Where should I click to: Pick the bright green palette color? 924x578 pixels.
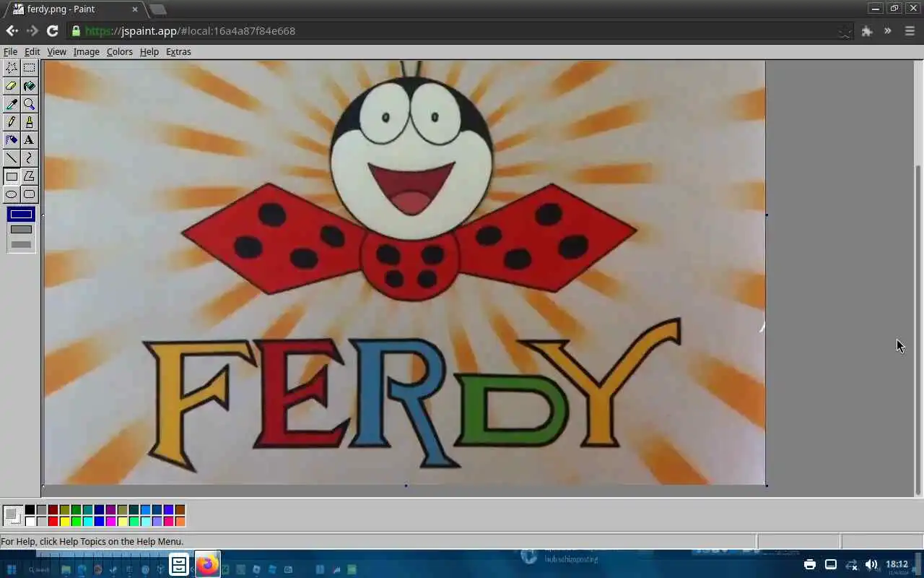(77, 522)
